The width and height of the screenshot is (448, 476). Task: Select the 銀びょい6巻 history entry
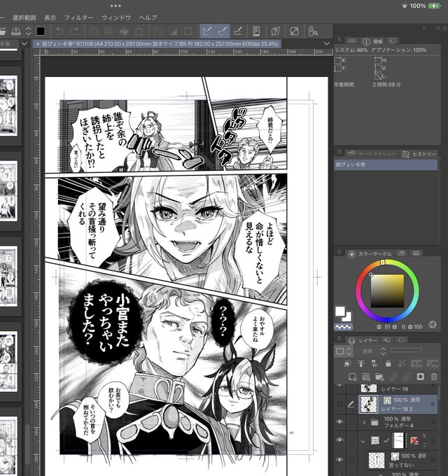[386, 164]
